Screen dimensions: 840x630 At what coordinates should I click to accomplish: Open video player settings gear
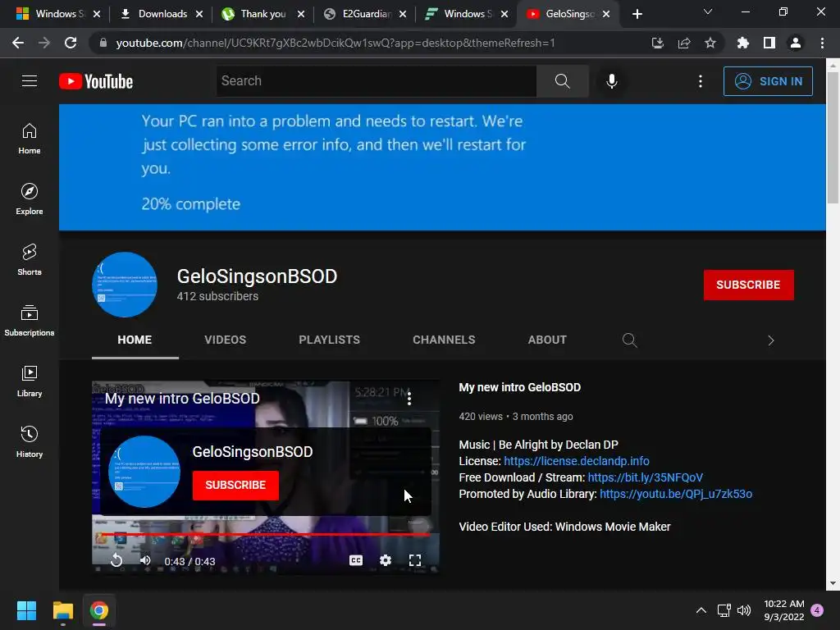(x=386, y=560)
